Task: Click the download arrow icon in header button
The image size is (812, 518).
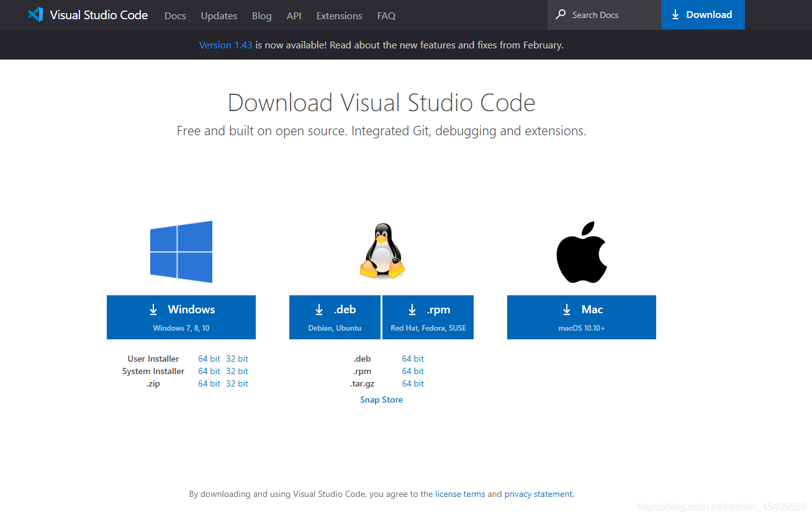Action: pos(675,15)
